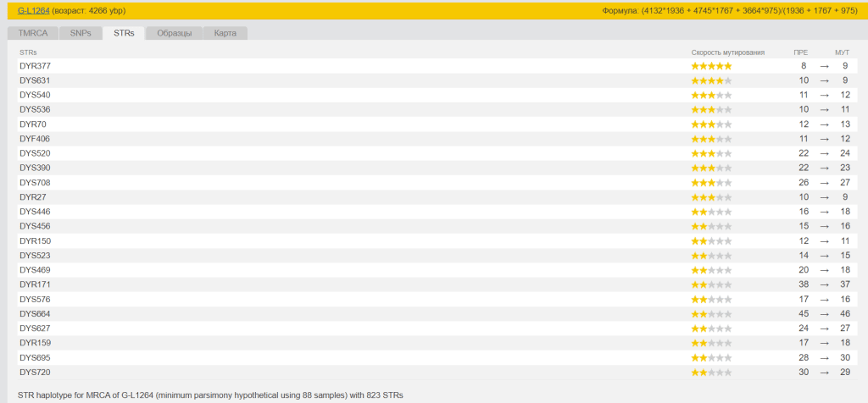Click the STRs column header label
Image resolution: width=868 pixels, height=403 pixels.
28,52
